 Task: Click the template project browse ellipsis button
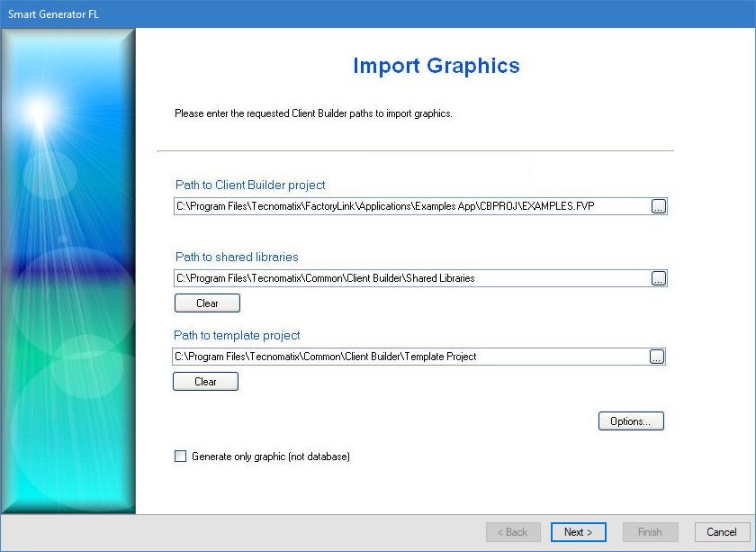tap(656, 357)
